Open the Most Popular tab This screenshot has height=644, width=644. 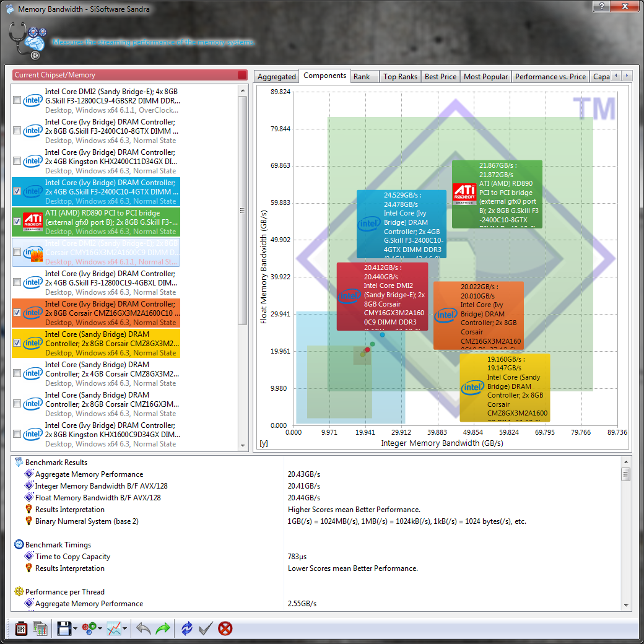[x=485, y=77]
